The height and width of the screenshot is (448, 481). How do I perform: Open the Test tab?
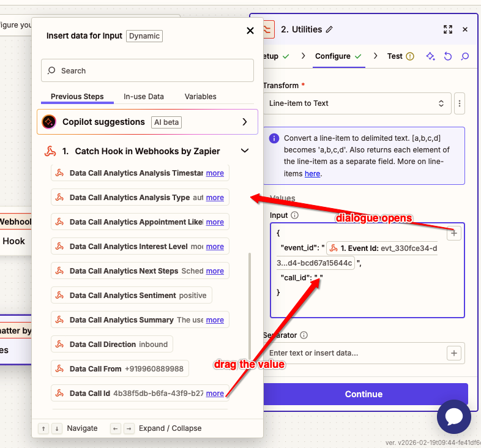tap(395, 56)
